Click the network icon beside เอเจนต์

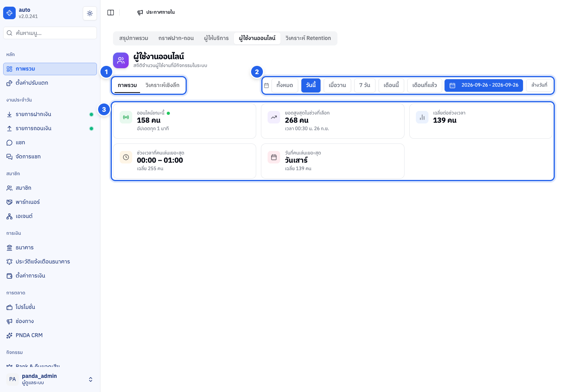coord(9,216)
